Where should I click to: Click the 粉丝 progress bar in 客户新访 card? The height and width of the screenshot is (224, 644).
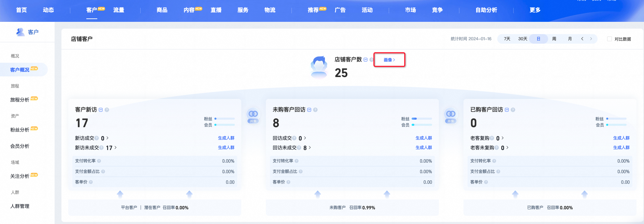(225, 119)
